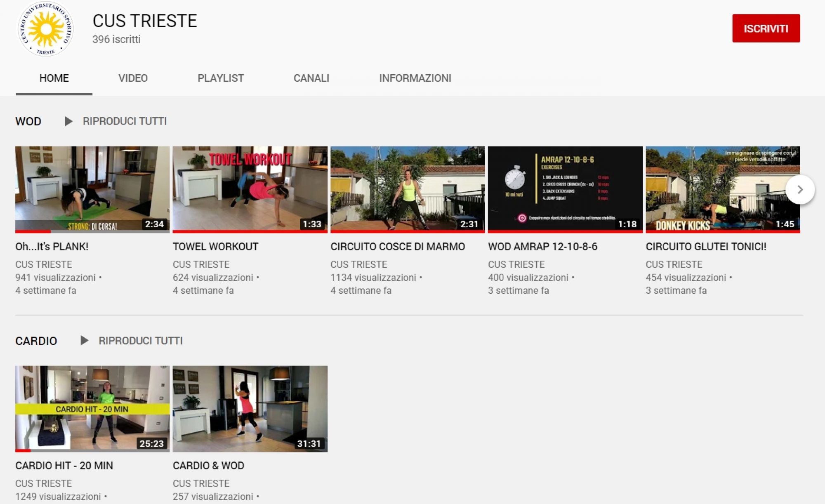Click the CARDIO & WOD video title
825x504 pixels.
tap(208, 466)
